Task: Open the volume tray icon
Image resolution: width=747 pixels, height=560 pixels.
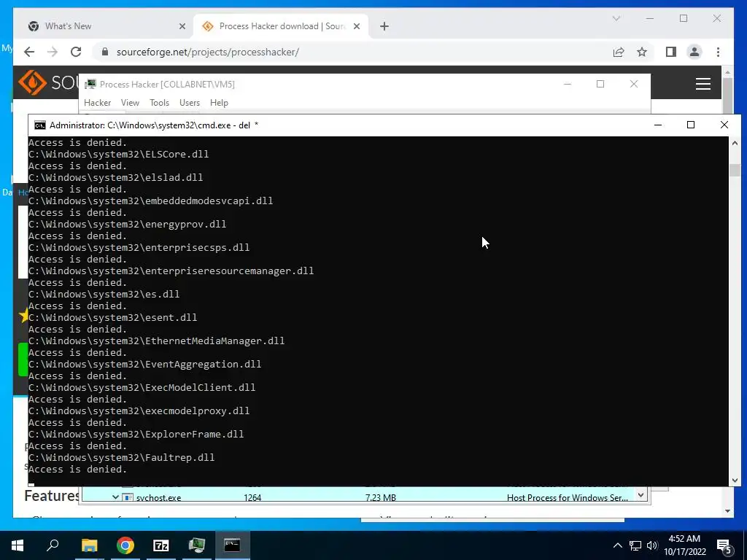Action: (652, 545)
